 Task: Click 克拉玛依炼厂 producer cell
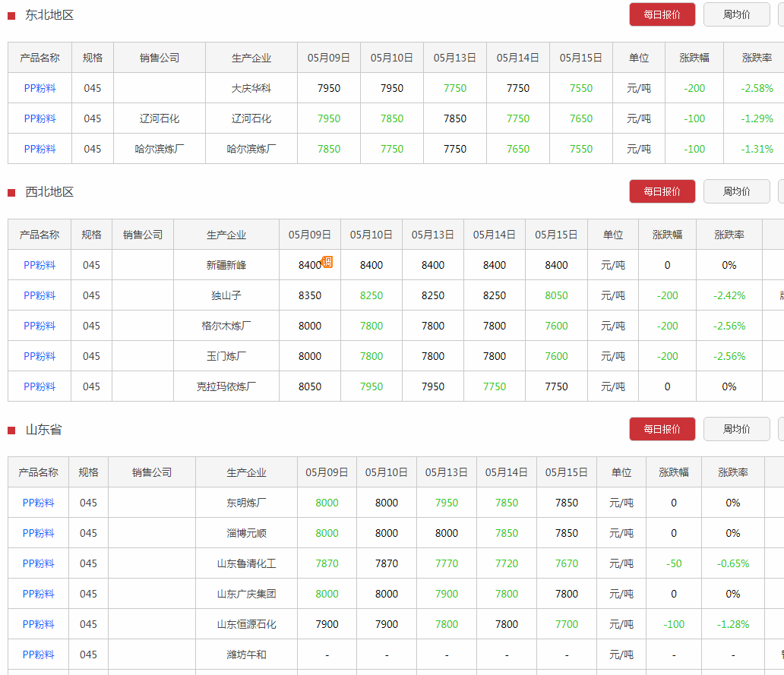(226, 386)
